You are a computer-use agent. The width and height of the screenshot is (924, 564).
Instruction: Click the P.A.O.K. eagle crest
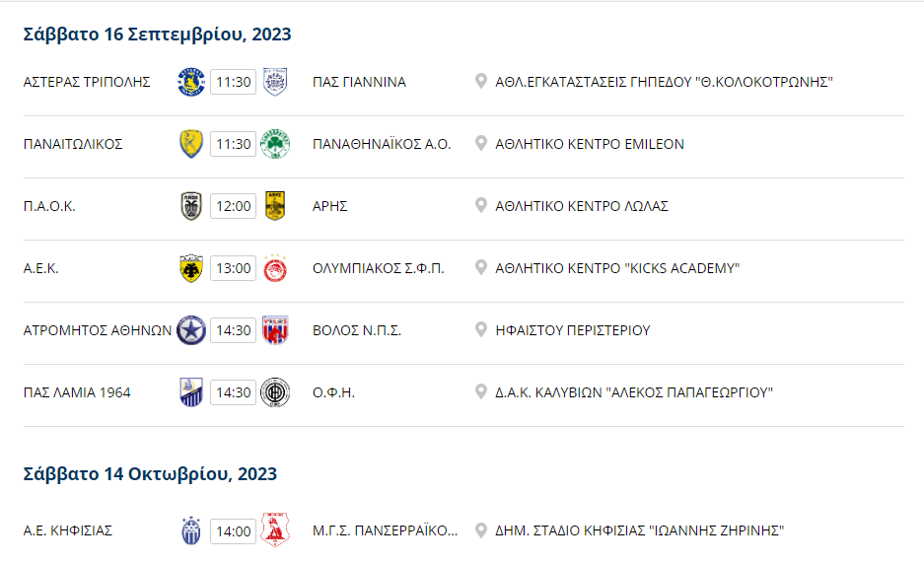(x=191, y=206)
